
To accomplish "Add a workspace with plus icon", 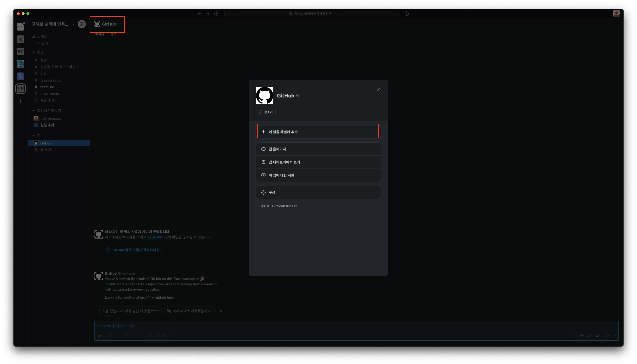I will [21, 101].
